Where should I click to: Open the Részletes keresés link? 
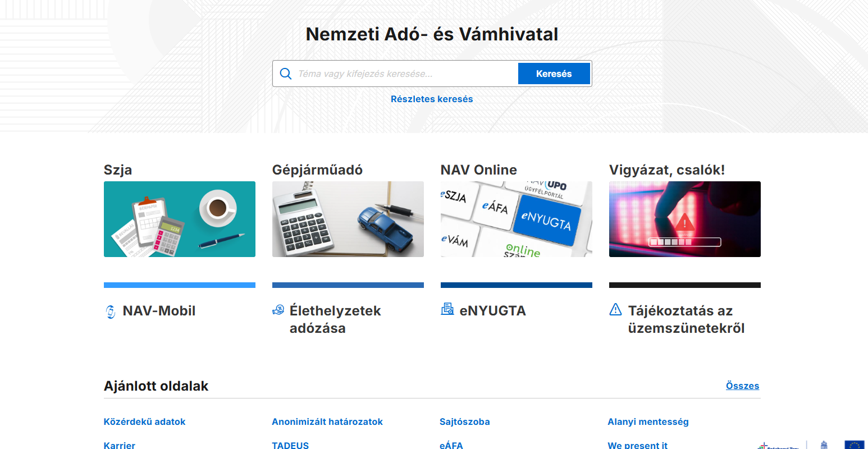point(432,99)
